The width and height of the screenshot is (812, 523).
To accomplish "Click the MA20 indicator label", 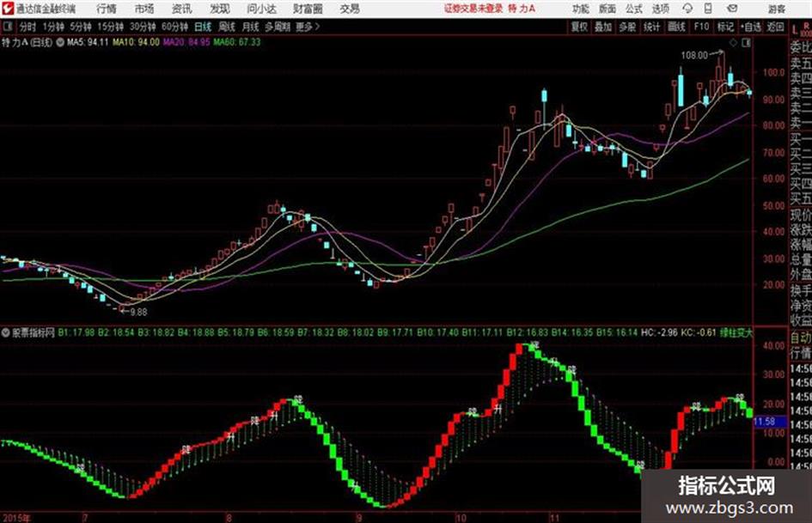I will tap(186, 42).
